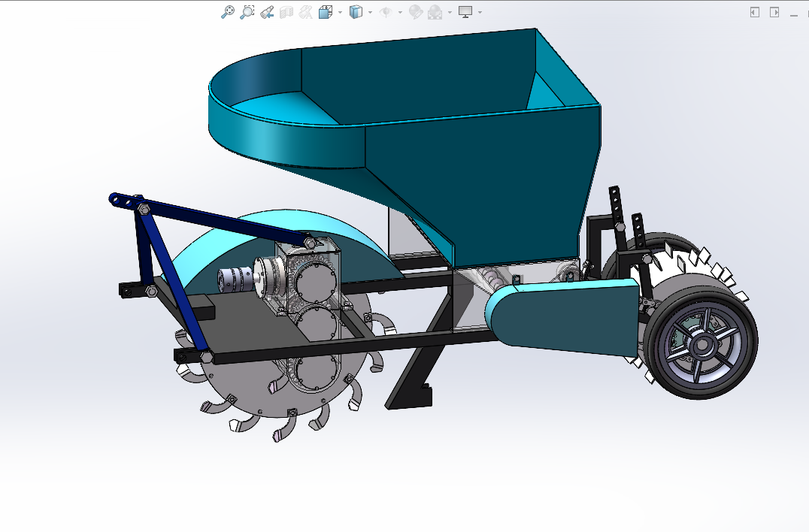Click the Apply Scene icon
The image size is (809, 532).
435,12
